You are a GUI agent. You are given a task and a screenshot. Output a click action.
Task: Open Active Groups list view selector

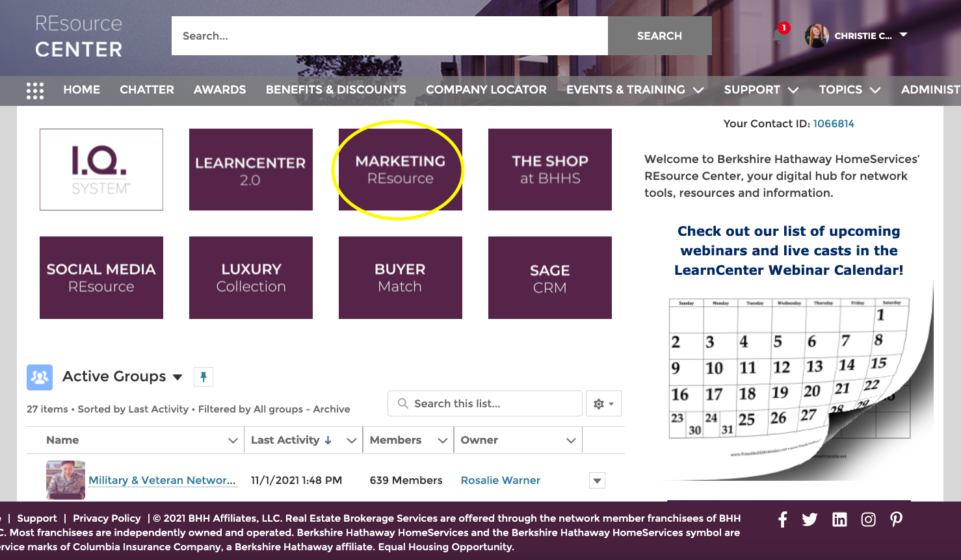click(178, 377)
